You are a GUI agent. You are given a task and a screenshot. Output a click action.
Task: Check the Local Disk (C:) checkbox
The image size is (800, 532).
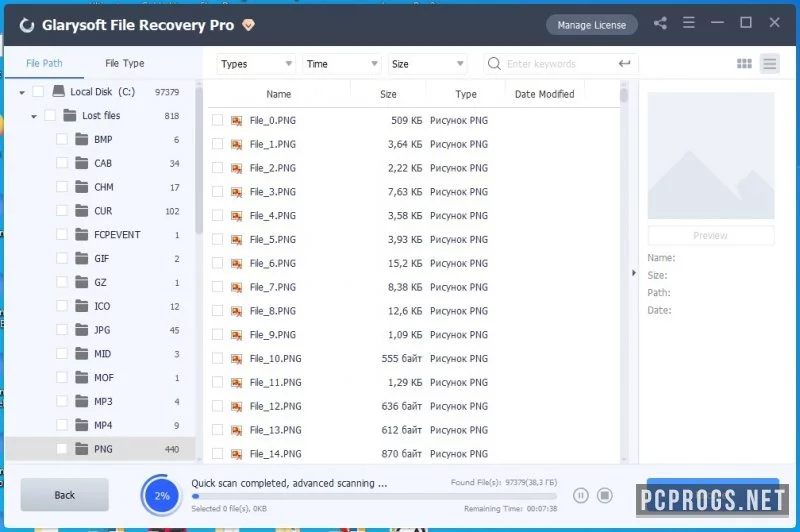point(38,92)
